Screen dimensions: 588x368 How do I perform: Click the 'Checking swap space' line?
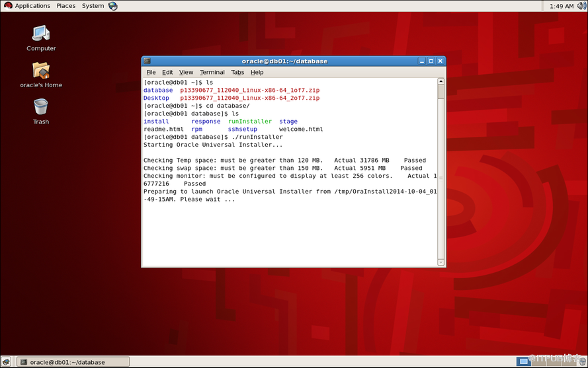(282, 168)
